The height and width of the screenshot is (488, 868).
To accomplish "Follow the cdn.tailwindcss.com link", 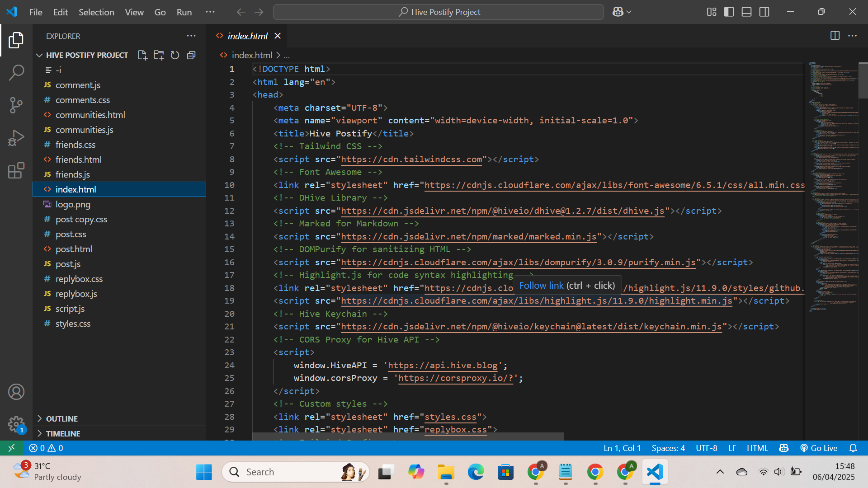I will tap(411, 159).
